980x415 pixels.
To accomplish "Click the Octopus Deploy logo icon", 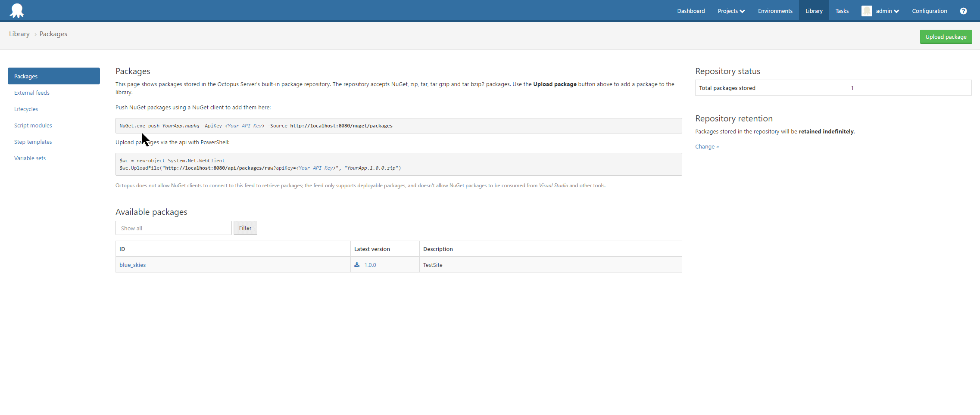I will pyautogui.click(x=17, y=10).
